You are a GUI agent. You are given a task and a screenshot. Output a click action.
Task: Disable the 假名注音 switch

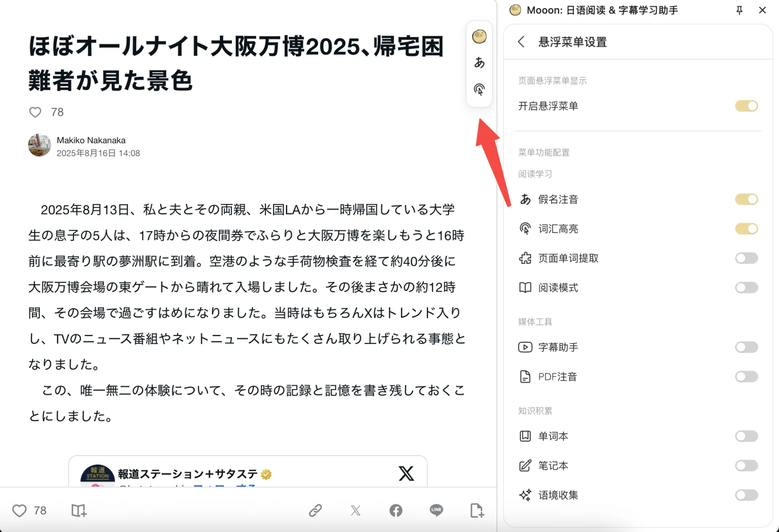coord(746,199)
